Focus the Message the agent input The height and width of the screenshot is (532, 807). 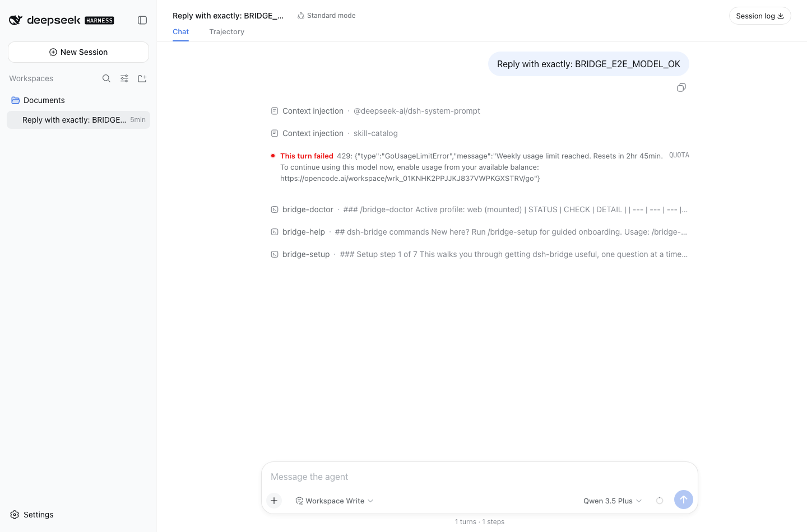480,477
